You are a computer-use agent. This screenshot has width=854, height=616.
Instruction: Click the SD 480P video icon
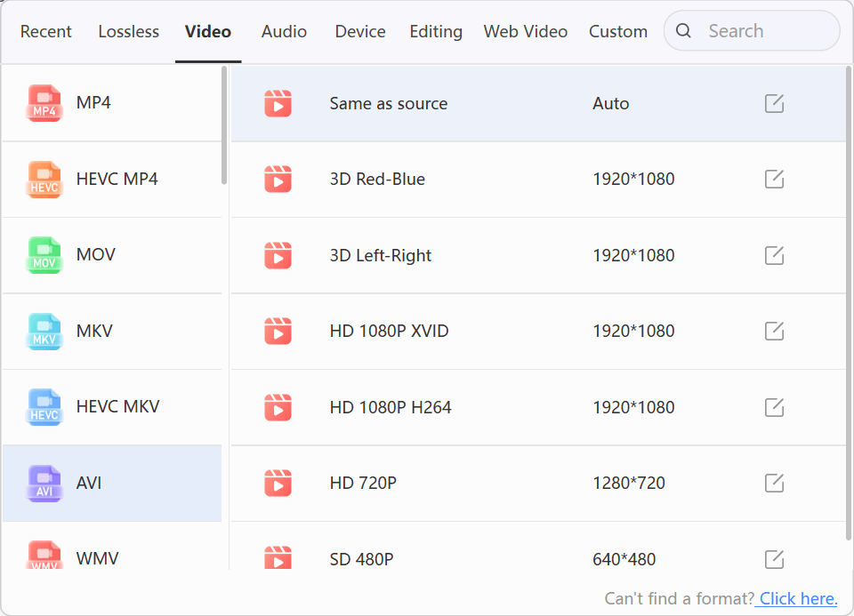pos(278,557)
